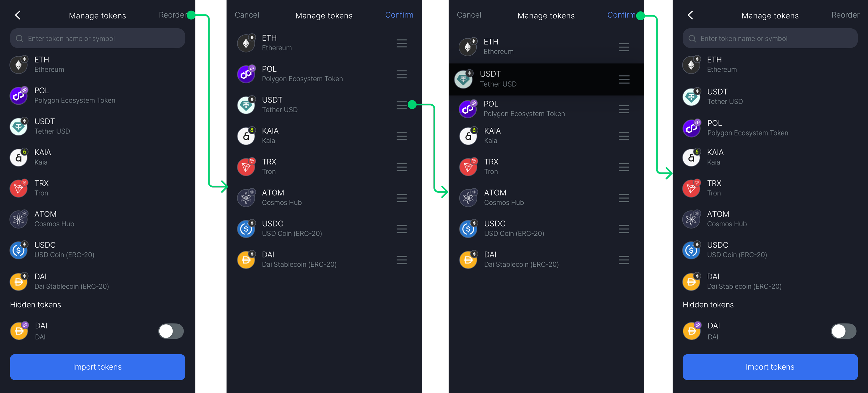The width and height of the screenshot is (868, 393).
Task: Grab the TRX drag handle in second panel
Action: (401, 167)
